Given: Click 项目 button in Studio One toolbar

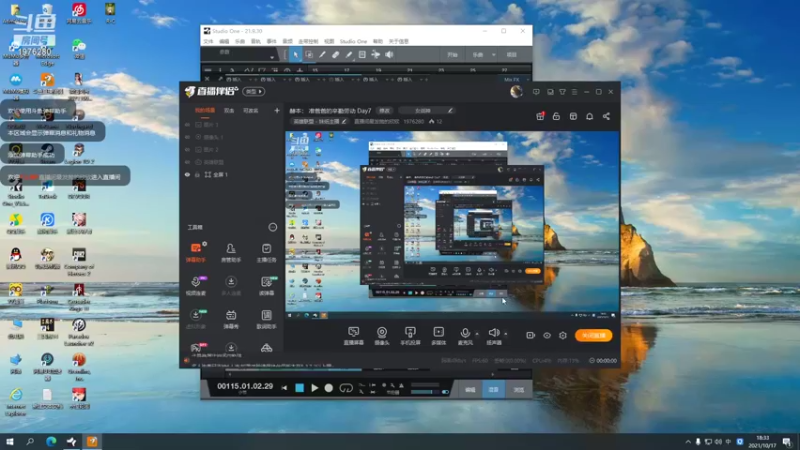Looking at the screenshot, I should pos(512,55).
